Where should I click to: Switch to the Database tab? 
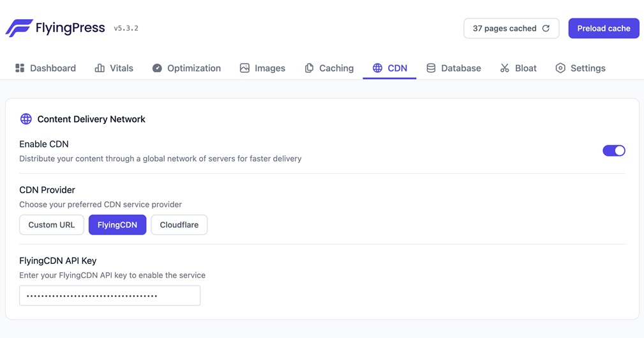tap(453, 68)
